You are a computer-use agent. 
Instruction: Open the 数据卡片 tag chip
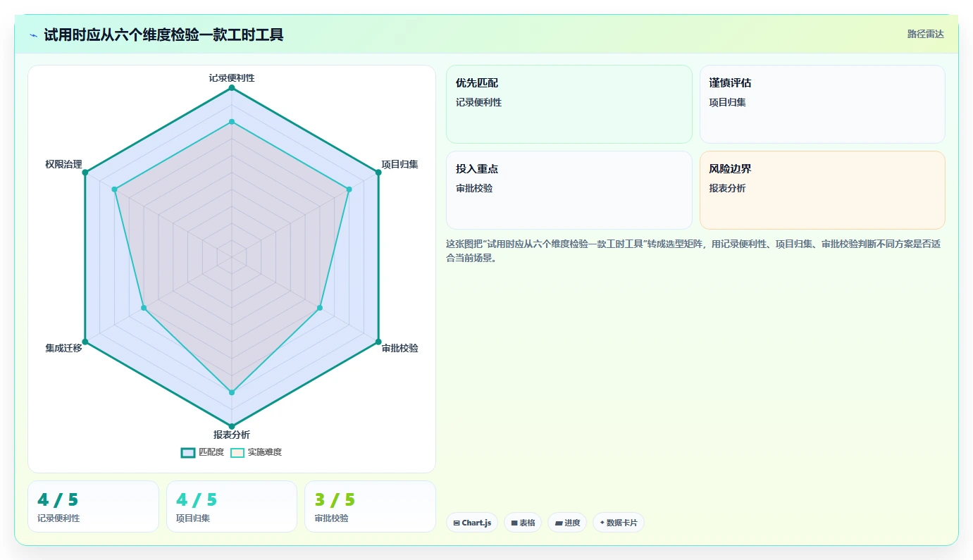[619, 523]
